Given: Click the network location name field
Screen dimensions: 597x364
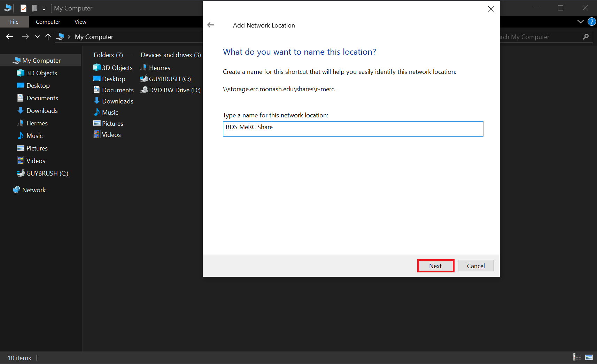Looking at the screenshot, I should click(x=353, y=129).
